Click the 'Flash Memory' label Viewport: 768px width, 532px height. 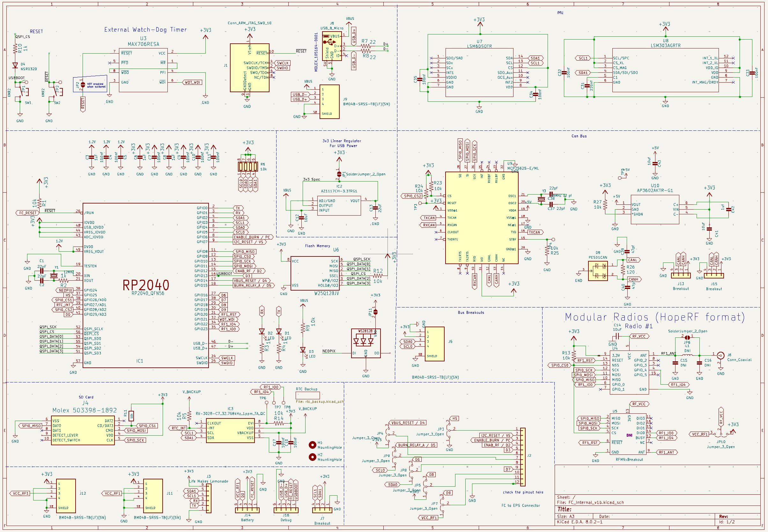pyautogui.click(x=317, y=246)
